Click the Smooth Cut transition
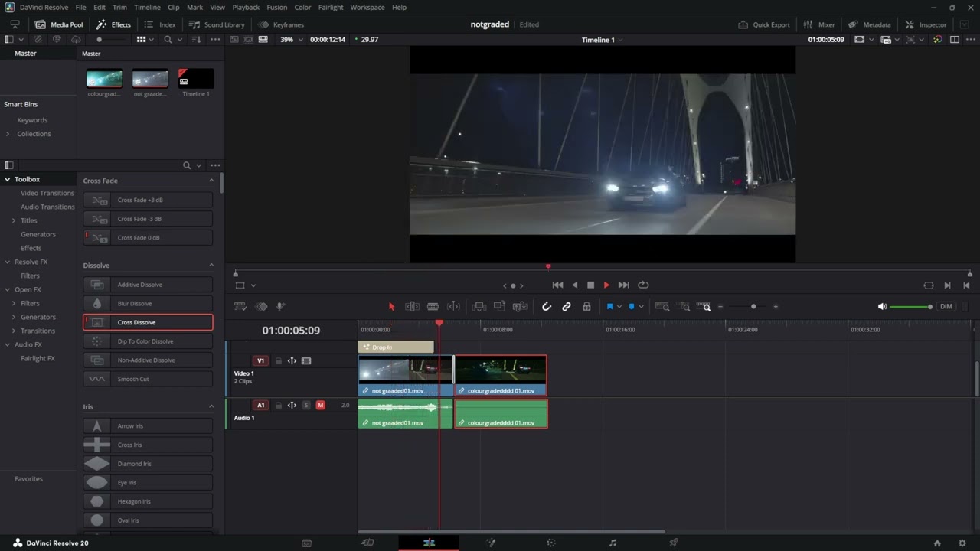 [148, 379]
